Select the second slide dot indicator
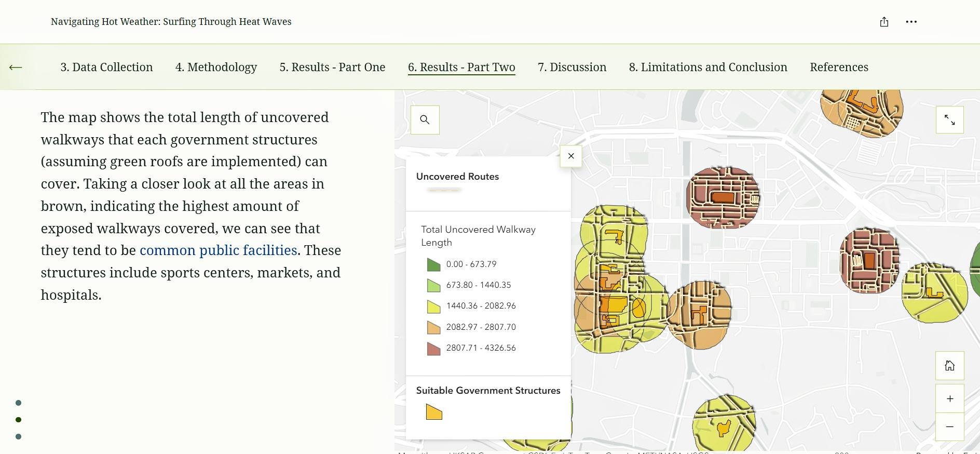Screen dimensions: 980x454 tap(19, 420)
